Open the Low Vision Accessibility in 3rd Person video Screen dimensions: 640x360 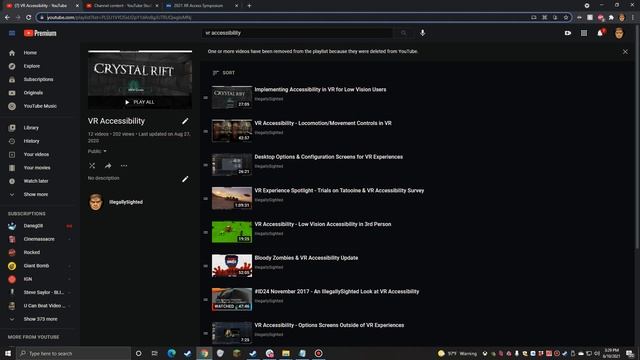(x=322, y=224)
